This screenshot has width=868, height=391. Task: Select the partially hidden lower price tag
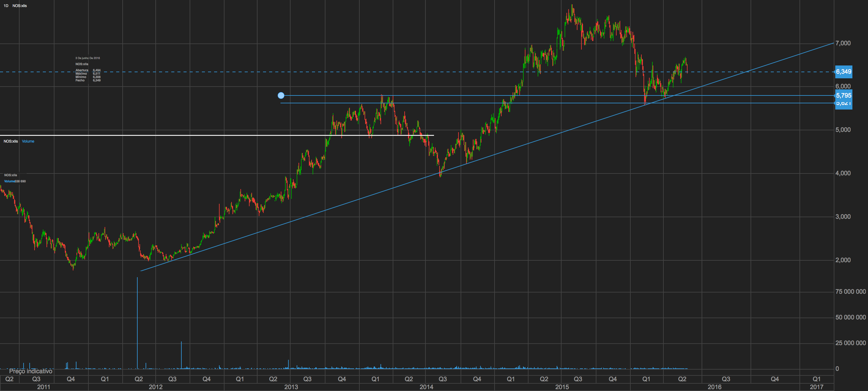click(x=844, y=105)
